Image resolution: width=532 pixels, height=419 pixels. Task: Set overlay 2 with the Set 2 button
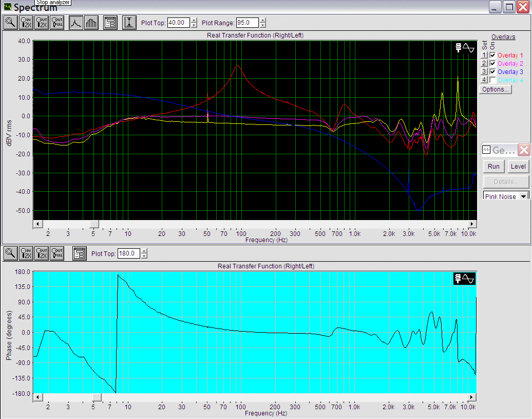coord(484,63)
